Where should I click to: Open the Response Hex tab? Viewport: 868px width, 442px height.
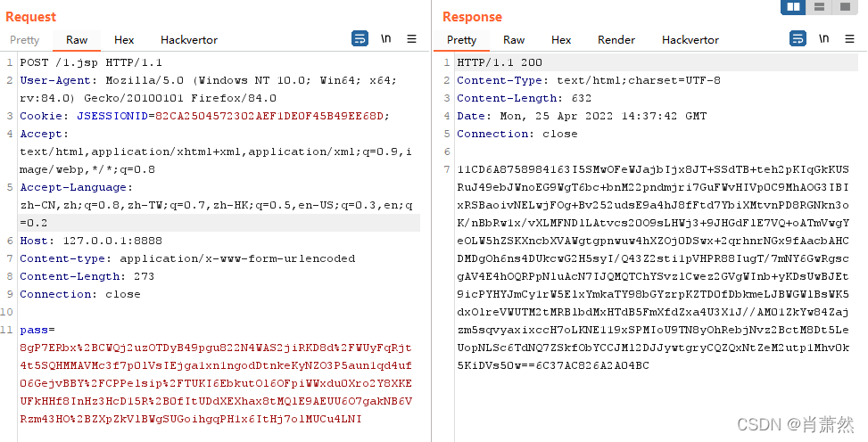pyautogui.click(x=561, y=40)
